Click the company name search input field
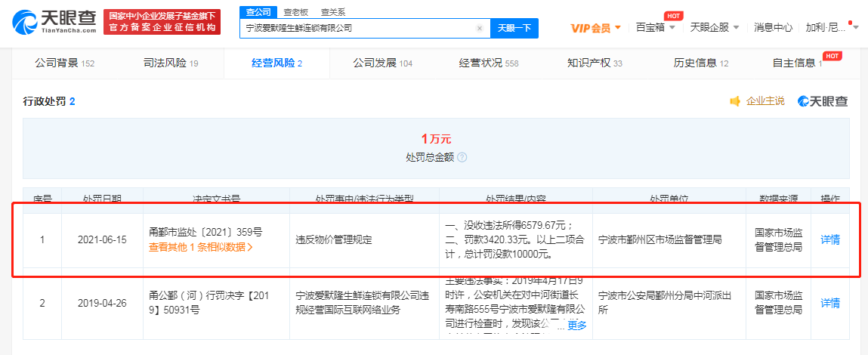Image resolution: width=868 pixels, height=355 pixels. [359, 28]
